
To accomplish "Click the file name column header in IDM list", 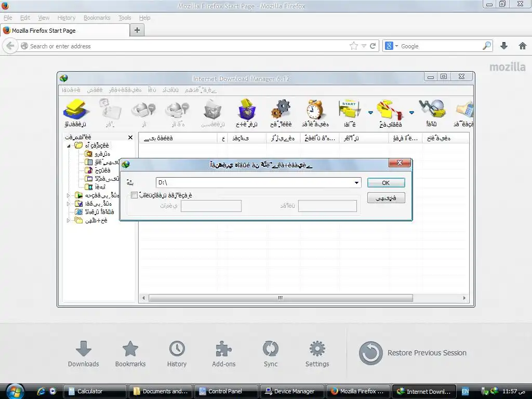I will (178, 138).
